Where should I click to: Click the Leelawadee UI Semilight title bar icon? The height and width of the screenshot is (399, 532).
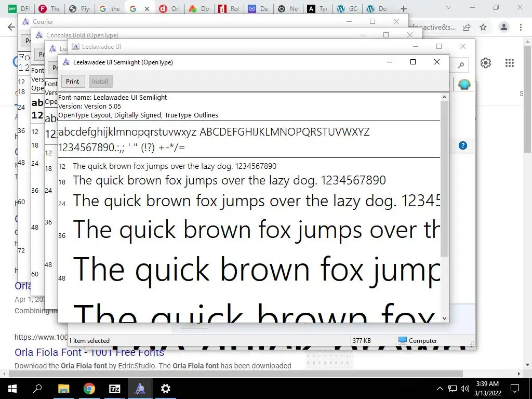pos(67,62)
